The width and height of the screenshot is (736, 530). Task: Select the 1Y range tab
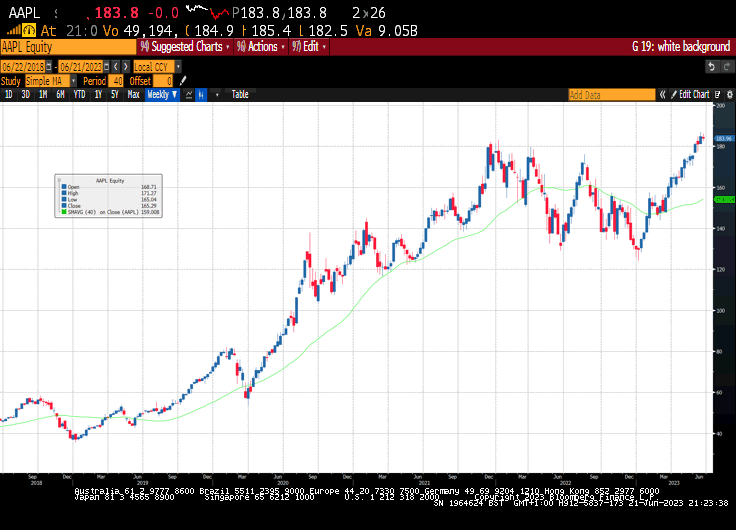(x=98, y=94)
